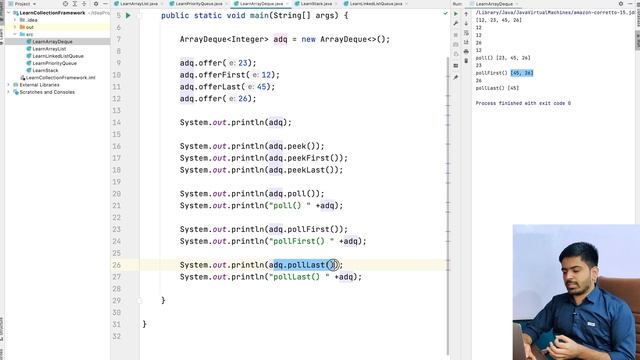
Task: Select LearnArrayDeque class in project tree
Action: coord(52,42)
